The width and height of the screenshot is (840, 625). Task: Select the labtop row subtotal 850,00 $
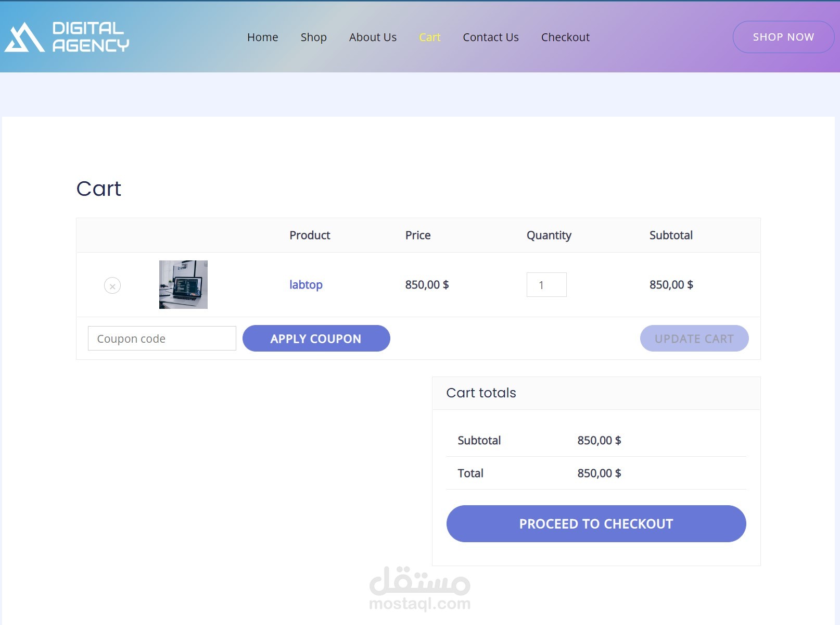671,285
